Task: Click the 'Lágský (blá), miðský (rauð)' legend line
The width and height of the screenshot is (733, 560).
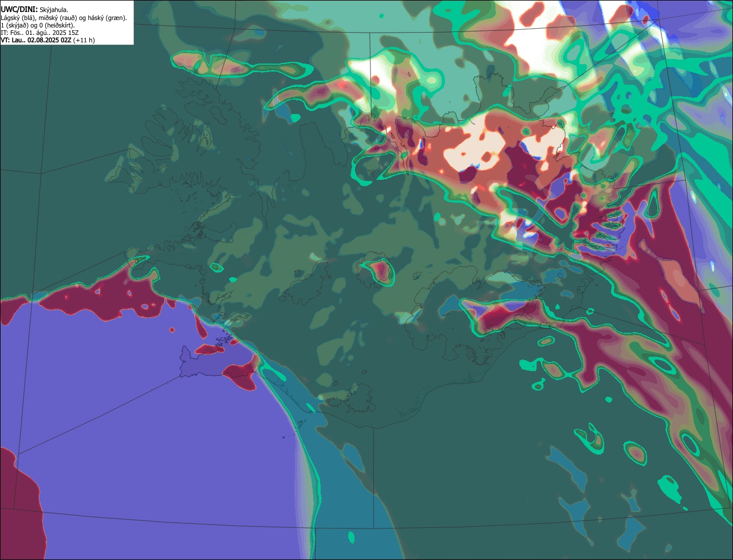Action: tap(64, 18)
